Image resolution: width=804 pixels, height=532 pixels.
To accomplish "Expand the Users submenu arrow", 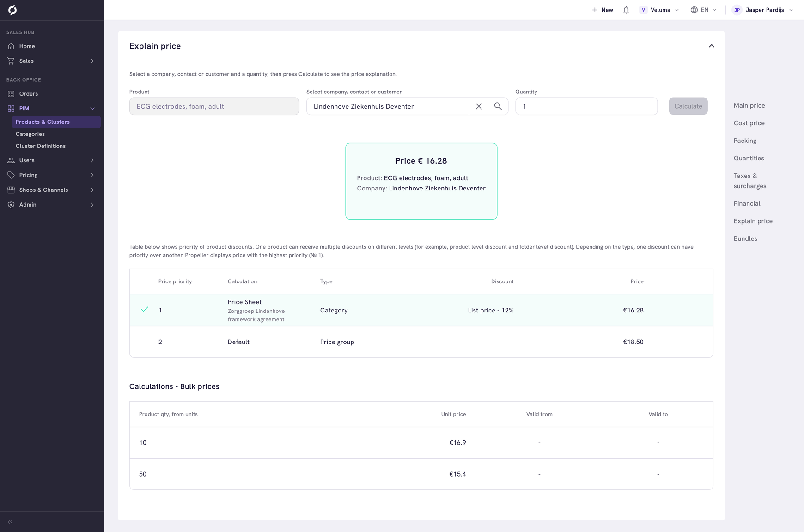I will click(92, 160).
